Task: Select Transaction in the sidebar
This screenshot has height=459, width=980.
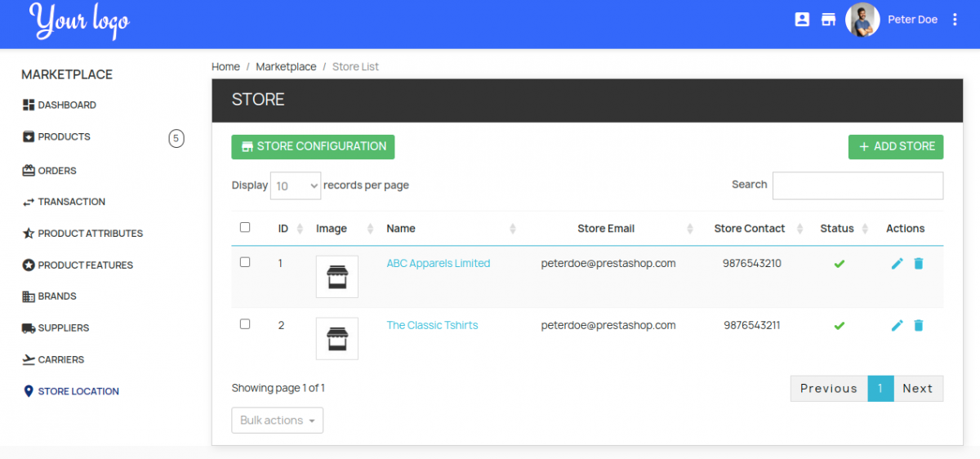Action: pyautogui.click(x=64, y=202)
